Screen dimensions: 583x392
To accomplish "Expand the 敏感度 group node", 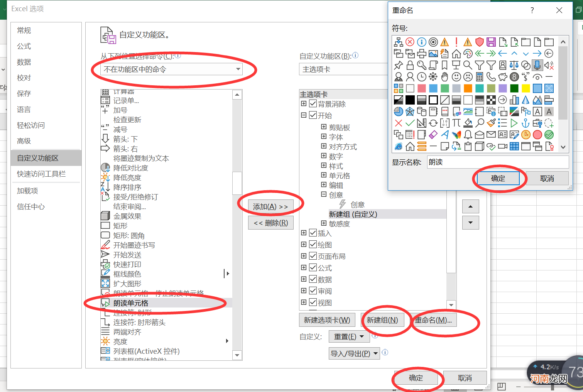I will (x=324, y=223).
